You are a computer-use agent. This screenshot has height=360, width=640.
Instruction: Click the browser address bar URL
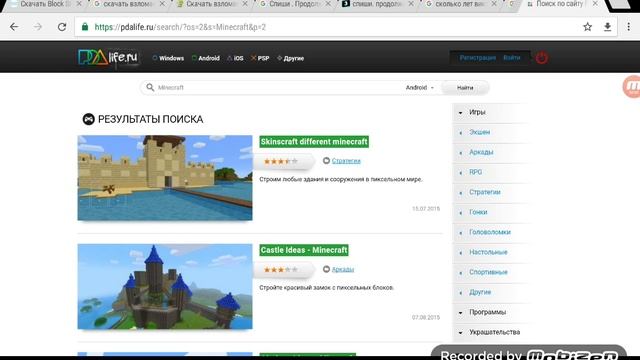tap(180, 27)
